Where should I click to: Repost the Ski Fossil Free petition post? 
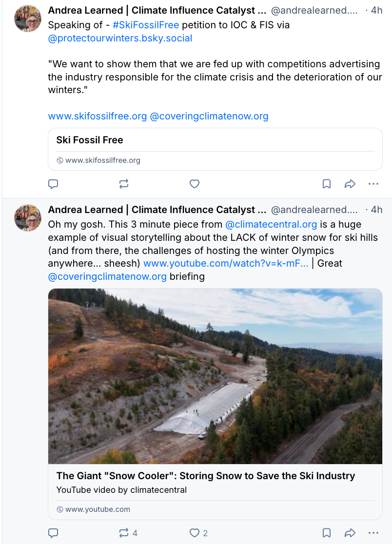tap(124, 184)
